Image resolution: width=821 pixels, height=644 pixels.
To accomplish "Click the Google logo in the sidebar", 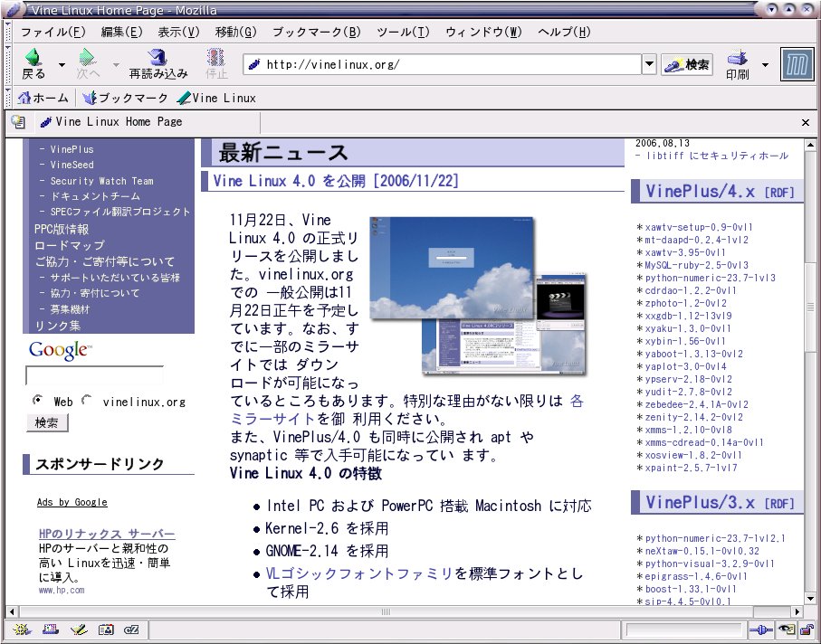I will point(61,349).
